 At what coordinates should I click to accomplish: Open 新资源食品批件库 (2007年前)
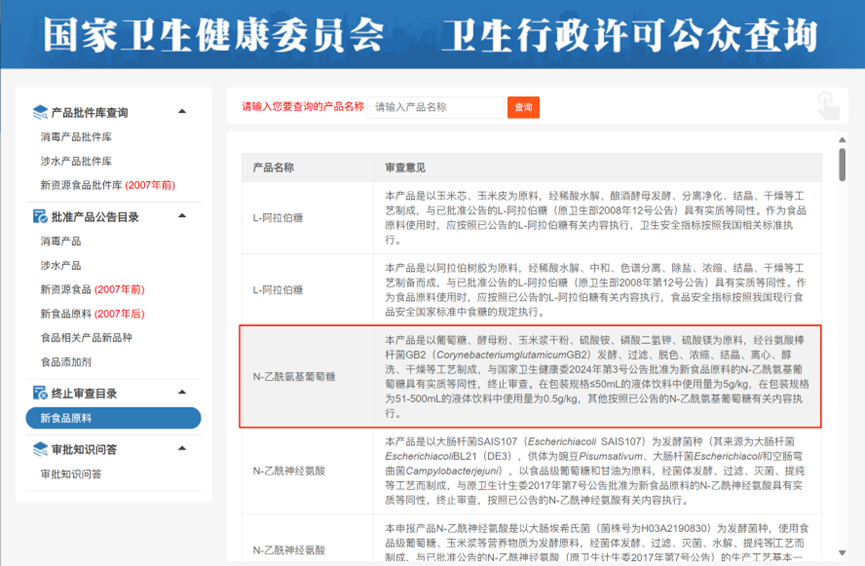pos(108,185)
